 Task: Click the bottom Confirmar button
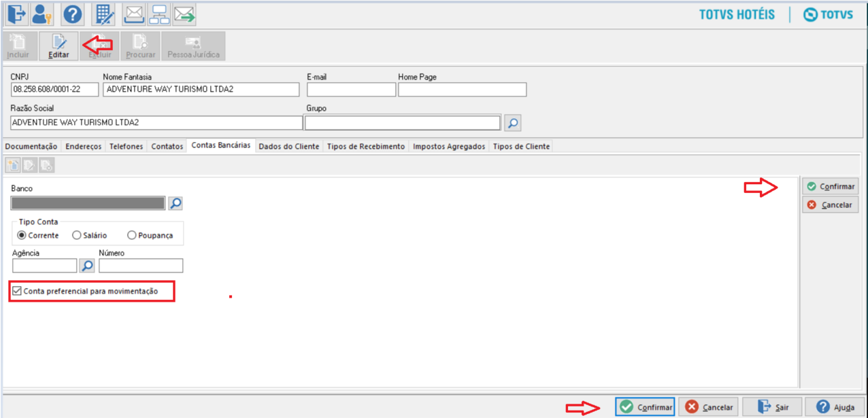645,406
